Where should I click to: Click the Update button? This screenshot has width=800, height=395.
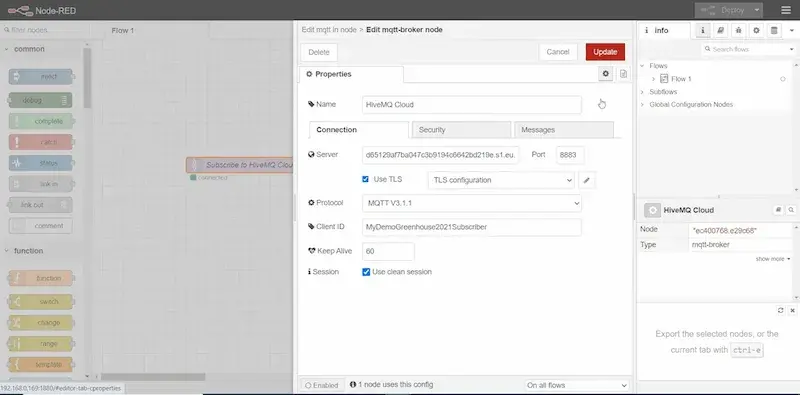pyautogui.click(x=605, y=52)
